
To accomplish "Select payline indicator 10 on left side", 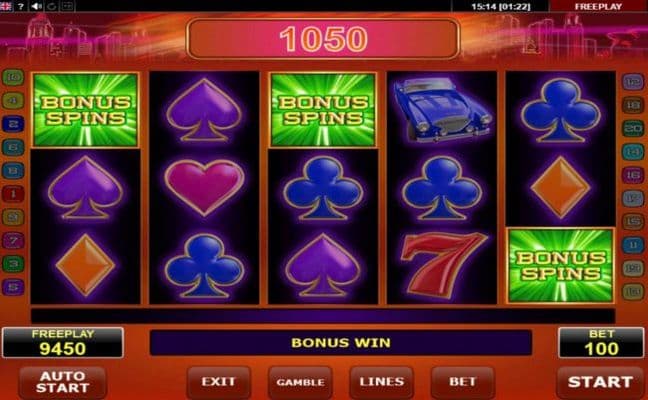I will tap(13, 77).
